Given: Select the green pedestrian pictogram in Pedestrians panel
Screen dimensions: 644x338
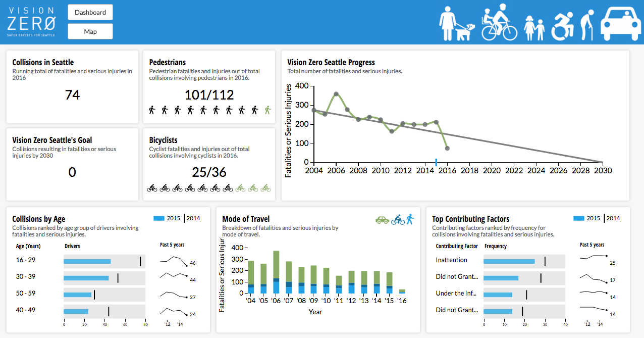Looking at the screenshot, I should pyautogui.click(x=268, y=110).
